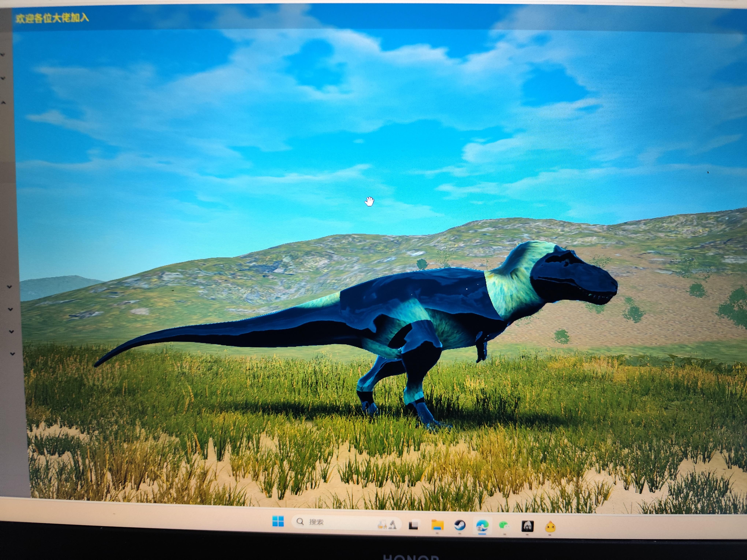Open WeChat from the taskbar
This screenshot has height=560, width=747.
coord(505,526)
